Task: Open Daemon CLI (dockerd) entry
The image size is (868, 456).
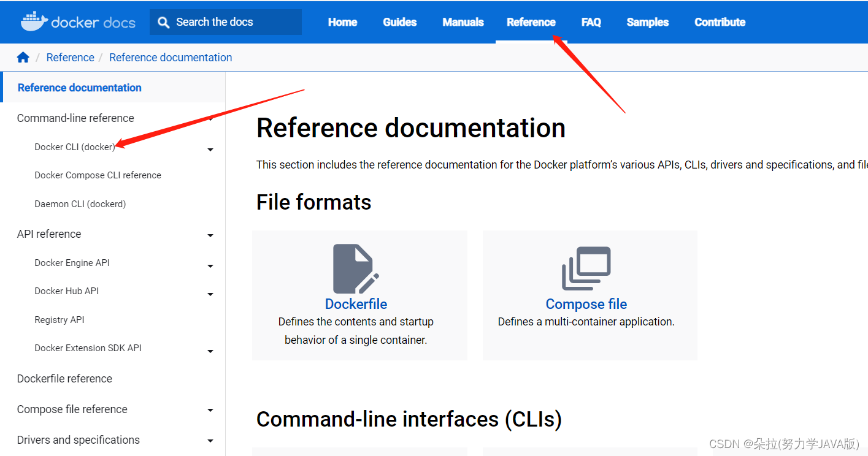Action: tap(80, 204)
